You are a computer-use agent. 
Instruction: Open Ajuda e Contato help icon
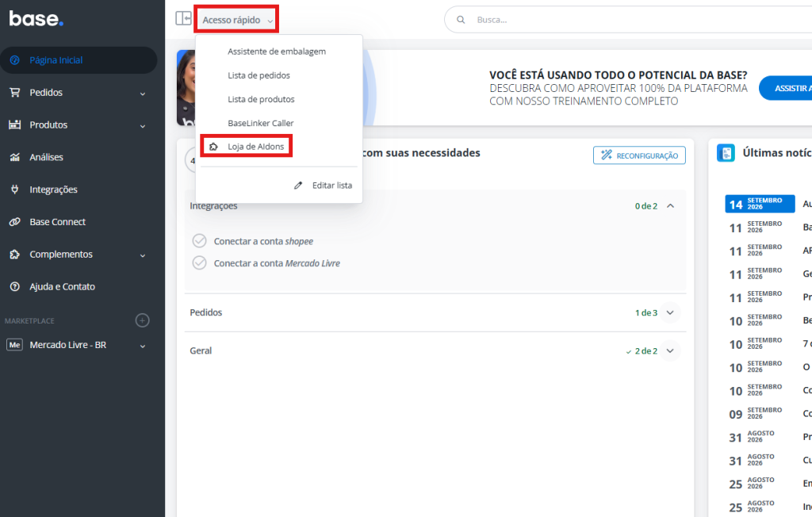[x=14, y=286]
